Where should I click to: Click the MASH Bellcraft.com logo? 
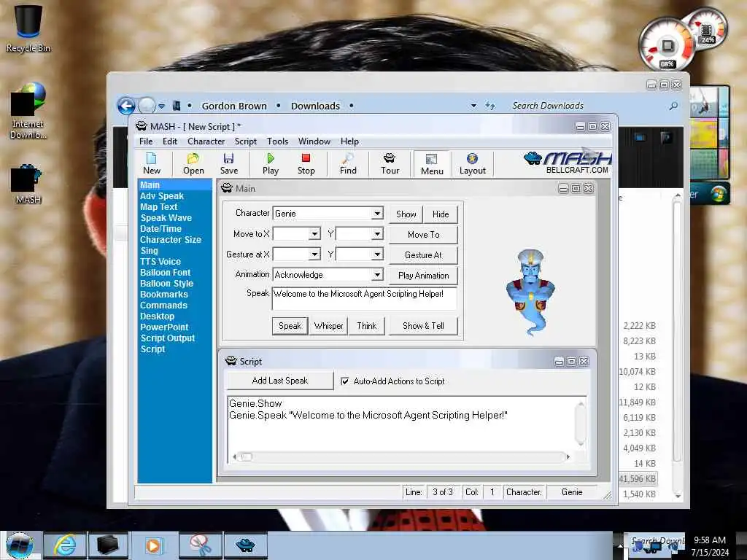567,163
